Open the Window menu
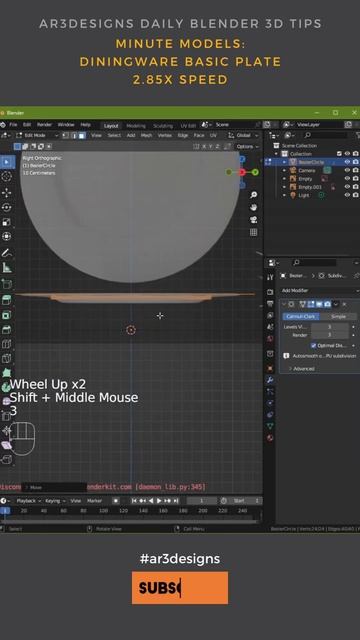 [x=66, y=125]
